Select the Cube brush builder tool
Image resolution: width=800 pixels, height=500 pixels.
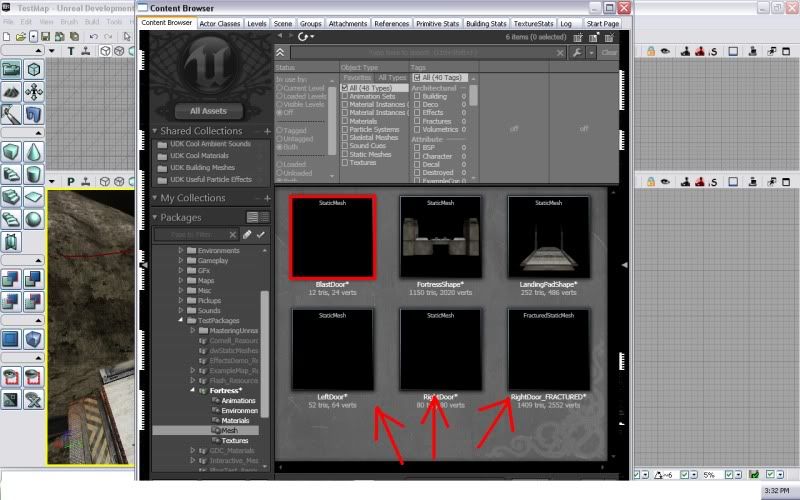pos(11,152)
